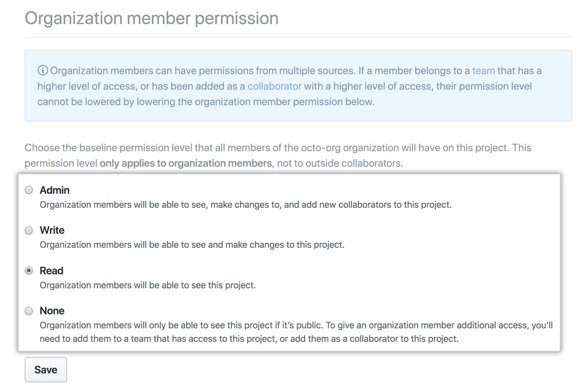Click the bold "Write" option label
The height and width of the screenshot is (392, 587).
click(52, 230)
